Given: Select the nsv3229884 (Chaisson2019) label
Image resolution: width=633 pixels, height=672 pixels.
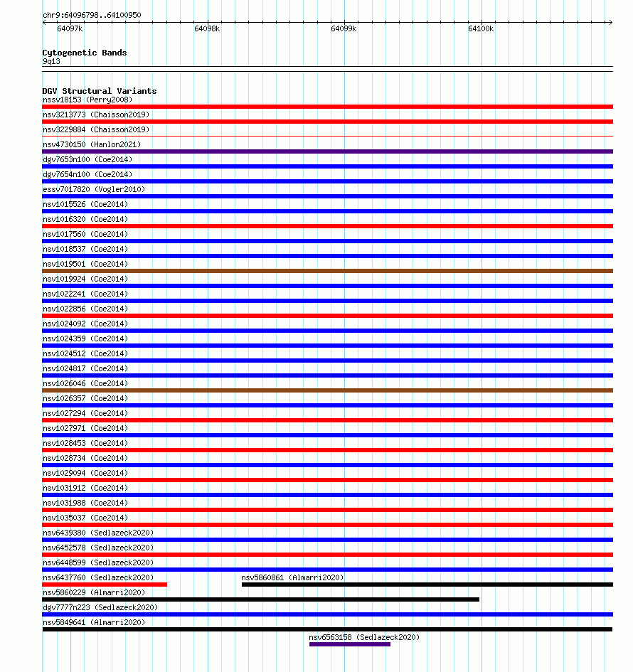Looking at the screenshot, I should point(96,130).
